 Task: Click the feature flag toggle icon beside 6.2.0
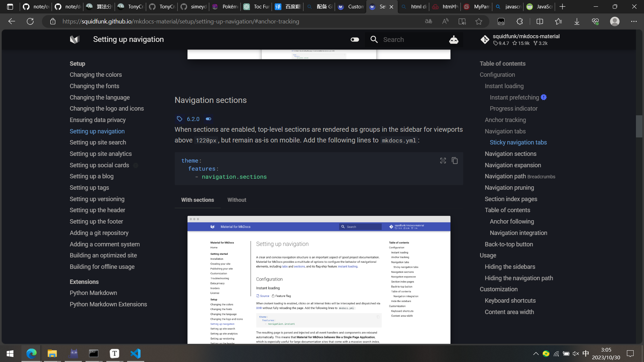[x=208, y=119]
